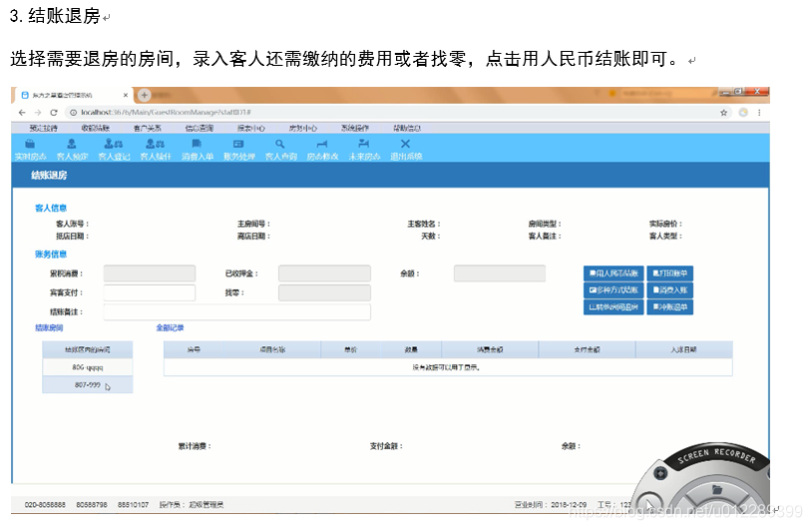Screen dimensions: 812x530
Task: Click the 房号 column header
Action: point(194,349)
